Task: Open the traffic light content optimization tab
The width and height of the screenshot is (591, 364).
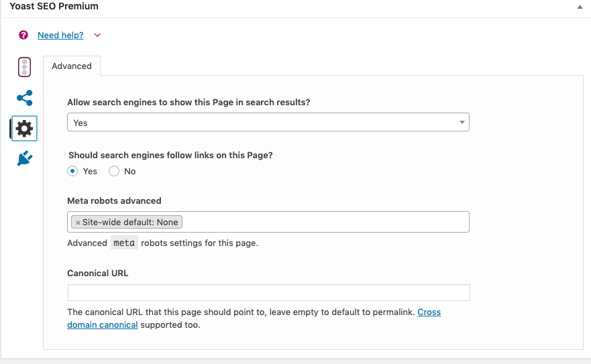Action: point(25,67)
